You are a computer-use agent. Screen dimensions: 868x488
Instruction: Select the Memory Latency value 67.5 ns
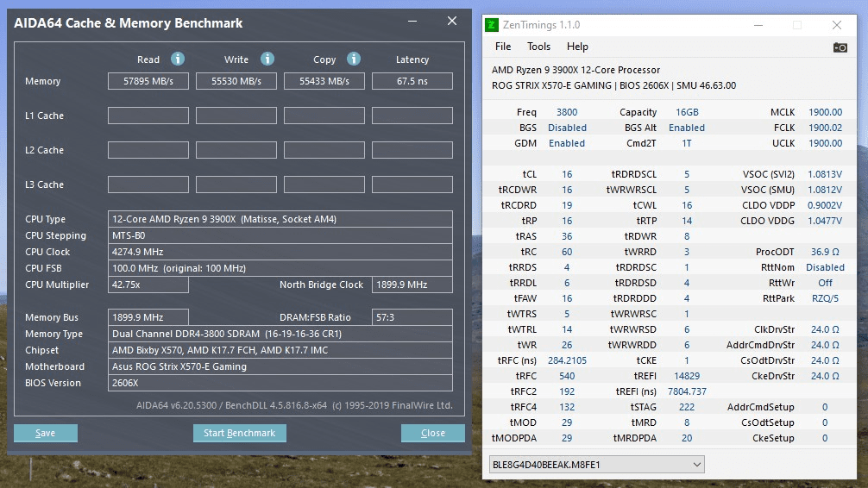pyautogui.click(x=412, y=81)
